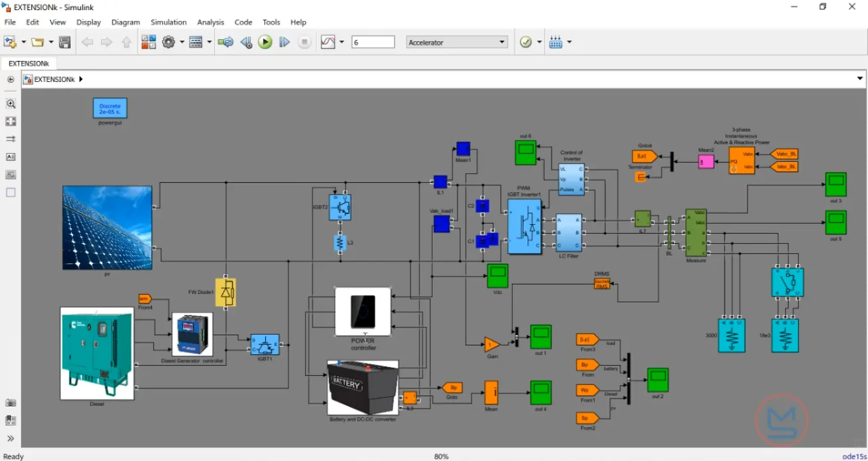Click the Step Forward toolbar button
Viewport: 868px width, 461px height.
tap(285, 43)
